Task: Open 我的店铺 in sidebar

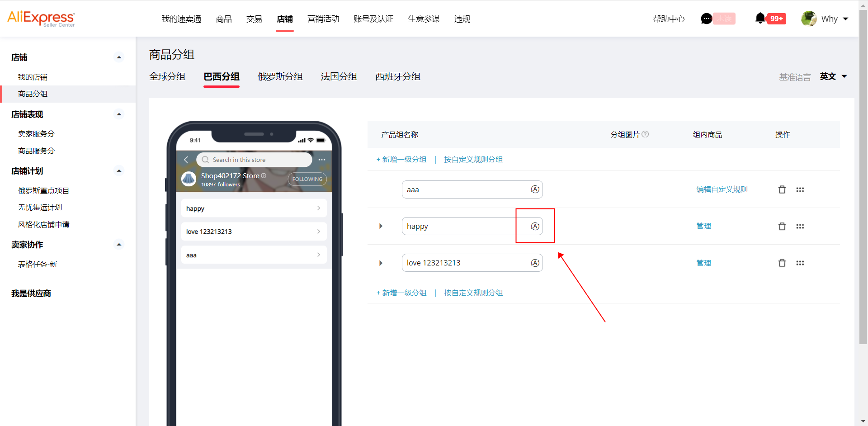Action: [33, 77]
